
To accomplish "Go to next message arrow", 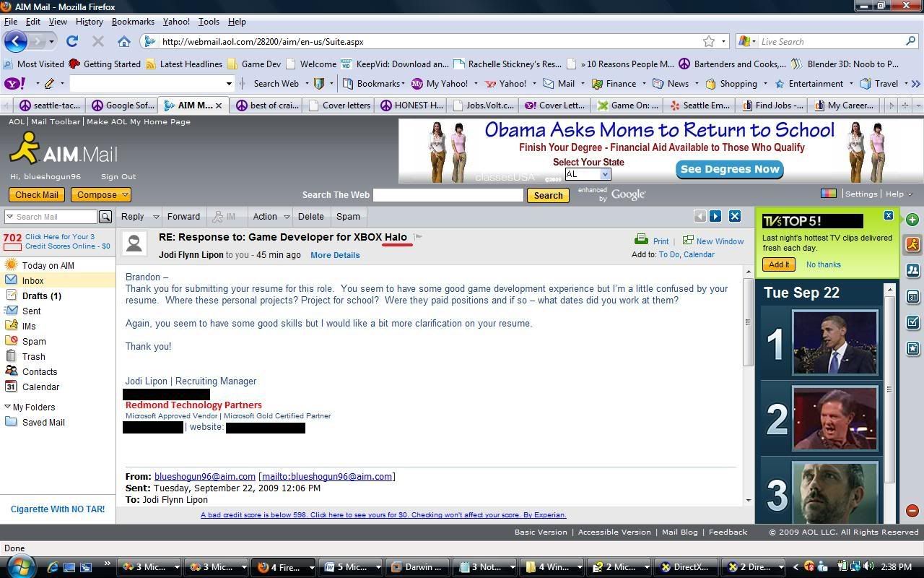I will click(x=715, y=216).
